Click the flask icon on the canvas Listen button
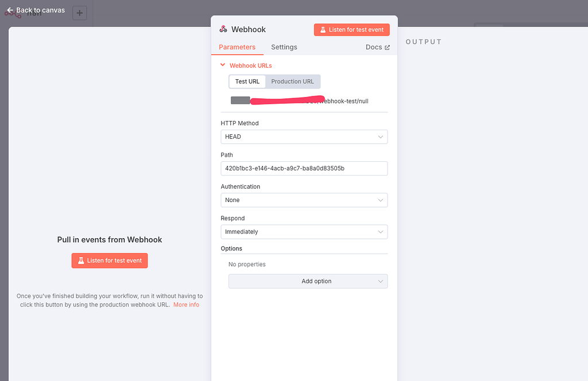 pos(82,261)
